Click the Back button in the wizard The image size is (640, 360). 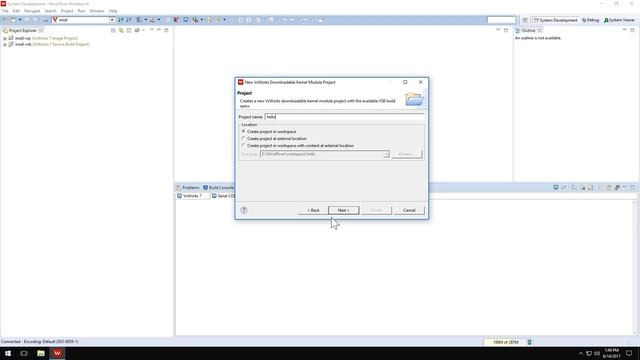pos(313,210)
